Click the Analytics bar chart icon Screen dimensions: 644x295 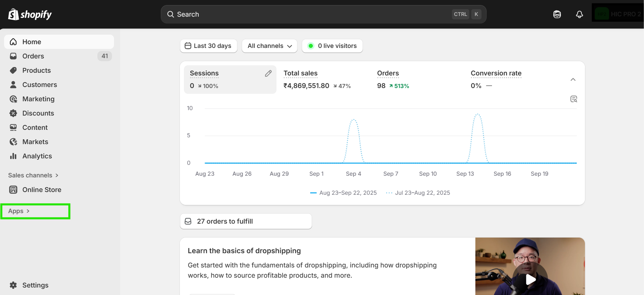click(x=13, y=156)
